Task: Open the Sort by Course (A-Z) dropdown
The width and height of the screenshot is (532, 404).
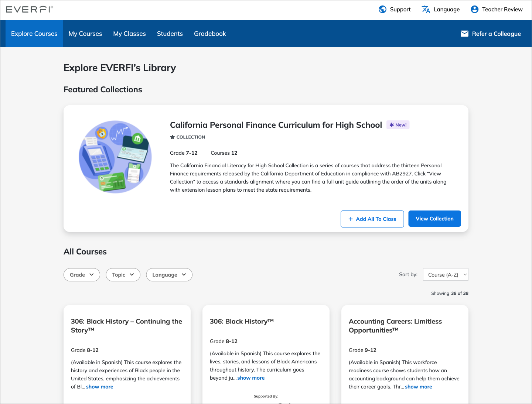Action: [x=446, y=274]
